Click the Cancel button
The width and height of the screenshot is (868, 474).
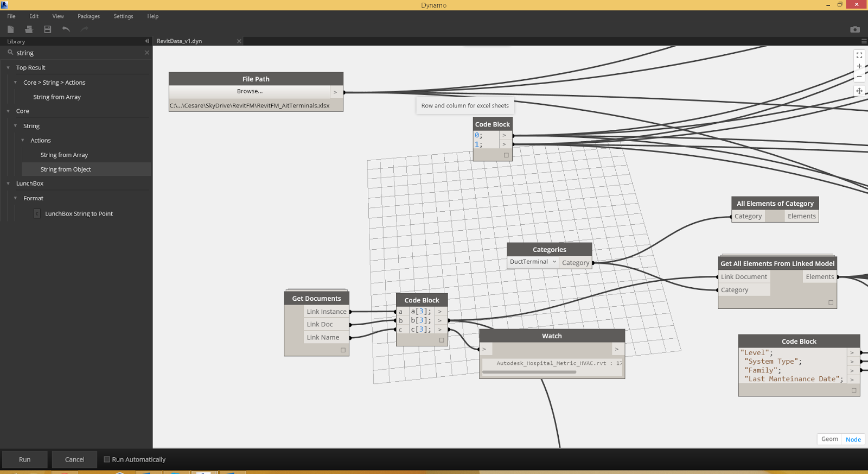point(75,459)
